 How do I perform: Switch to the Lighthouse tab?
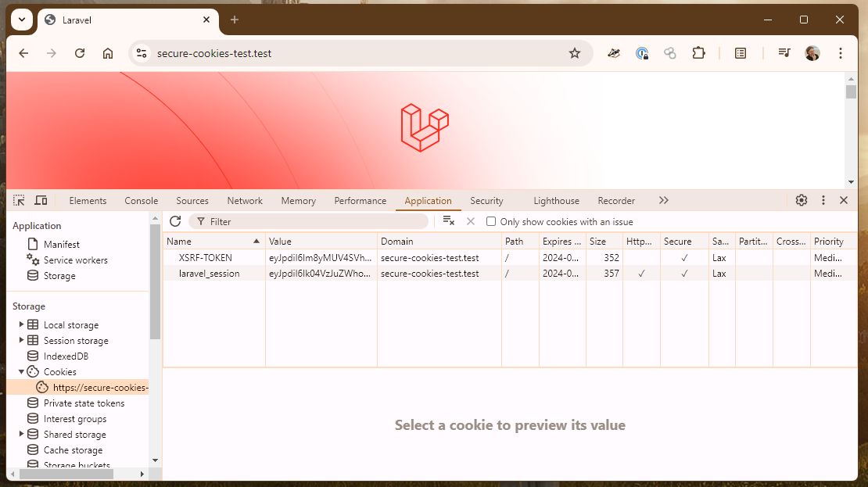[556, 201]
